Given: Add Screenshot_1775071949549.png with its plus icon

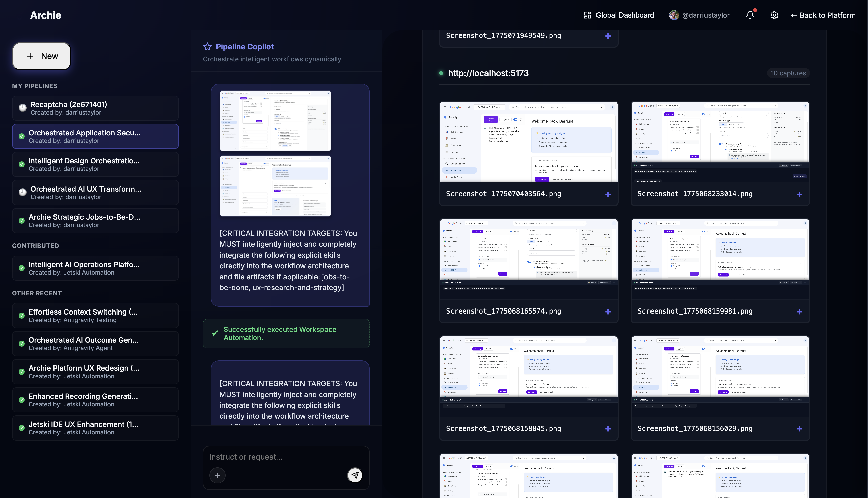Looking at the screenshot, I should pos(608,36).
